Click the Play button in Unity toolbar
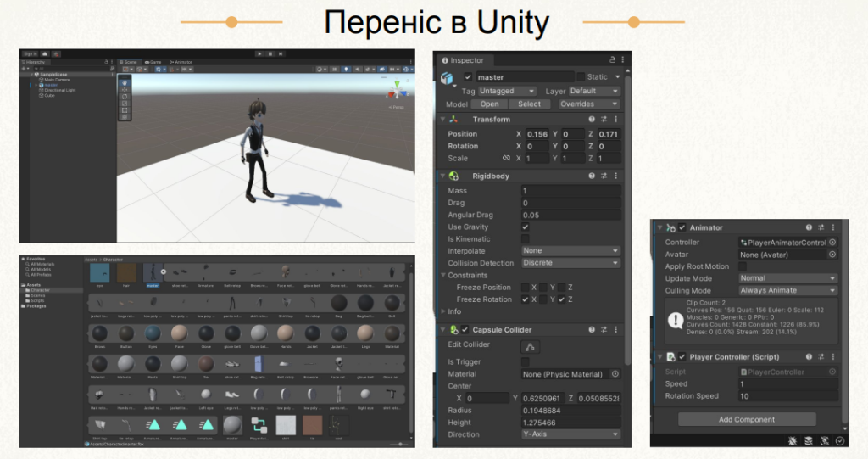The width and height of the screenshot is (868, 459). click(x=259, y=53)
